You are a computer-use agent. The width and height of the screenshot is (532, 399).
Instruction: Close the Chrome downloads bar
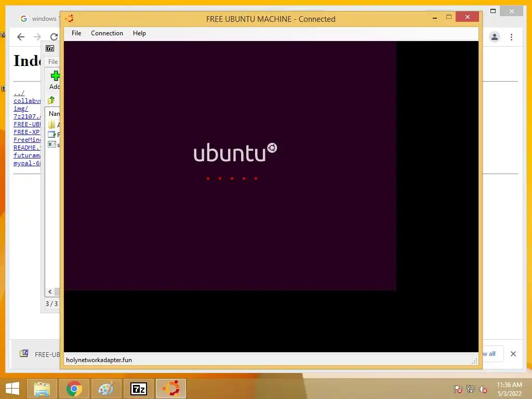pos(513,354)
